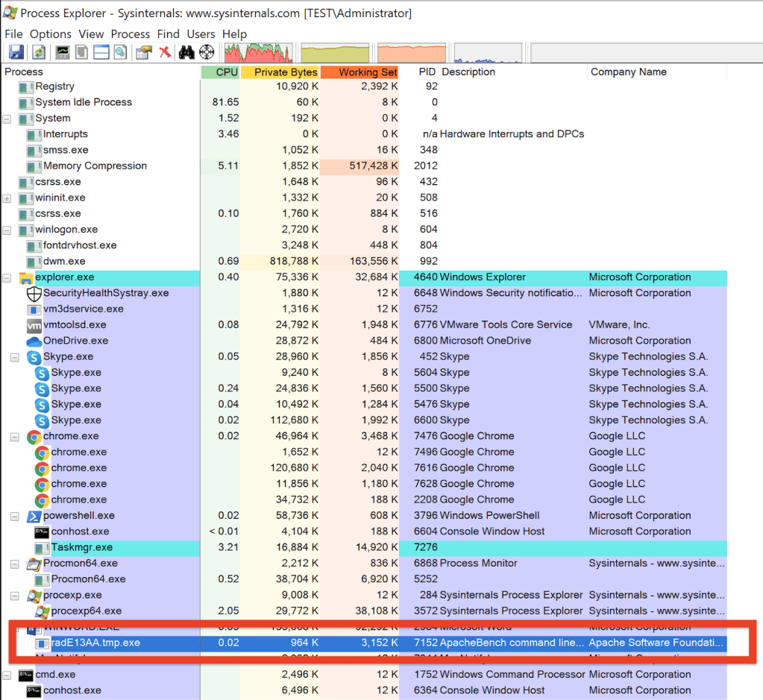The height and width of the screenshot is (700, 763).
Task: Click the Save toolbar icon
Action: coord(15,52)
